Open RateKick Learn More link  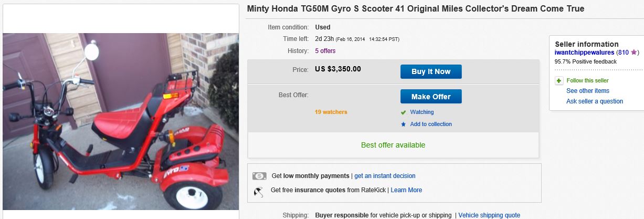[x=406, y=190]
